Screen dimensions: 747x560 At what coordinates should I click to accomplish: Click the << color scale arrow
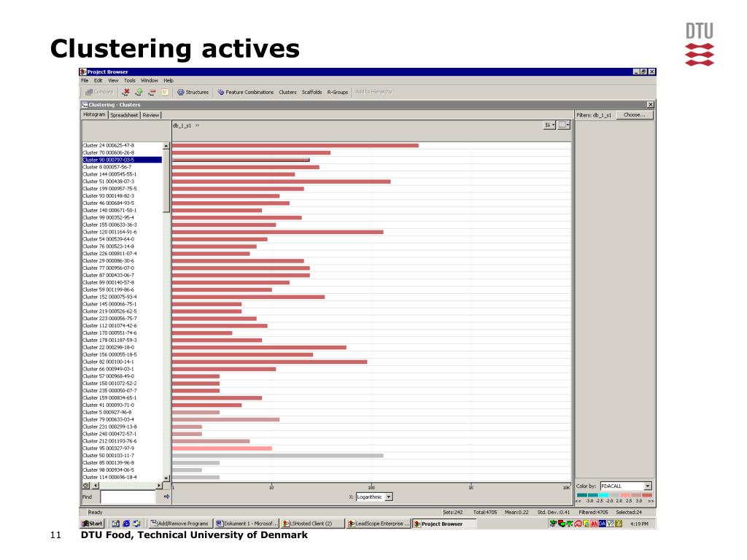tap(578, 501)
